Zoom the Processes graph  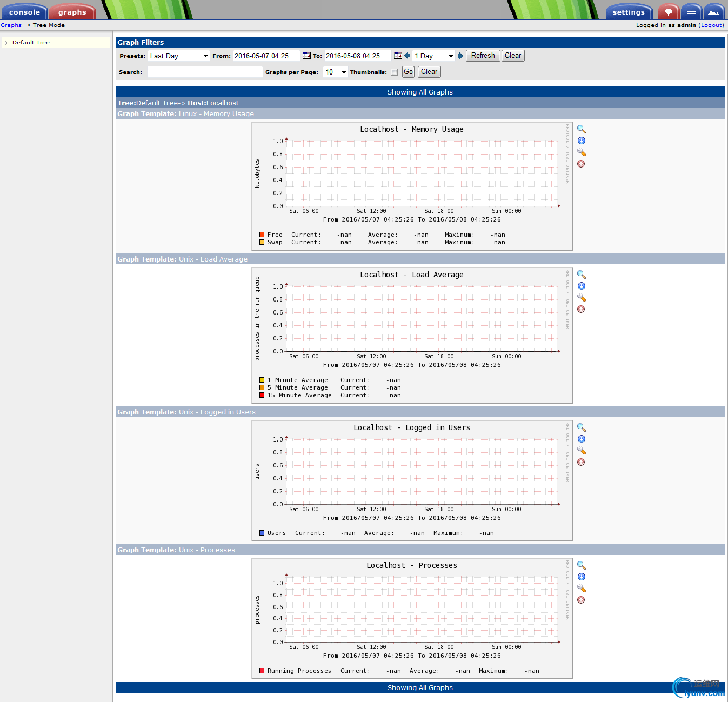582,565
